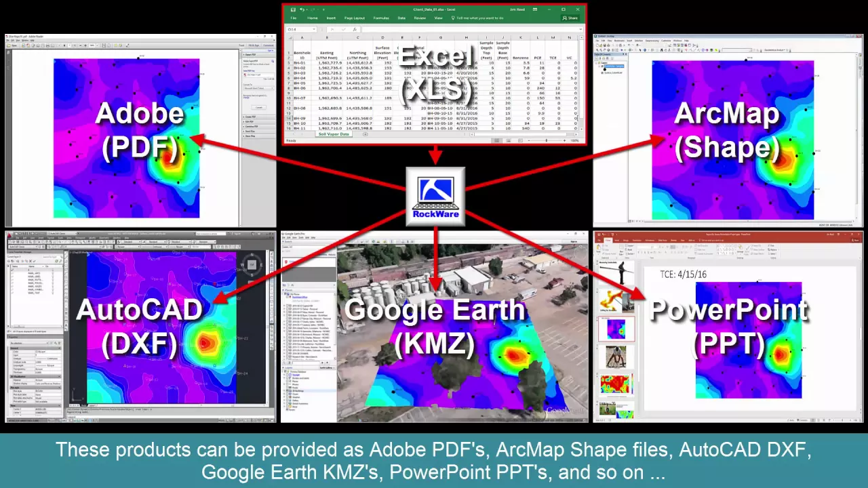
Task: Click the Insert Function fx icon in Excel
Action: [355, 29]
